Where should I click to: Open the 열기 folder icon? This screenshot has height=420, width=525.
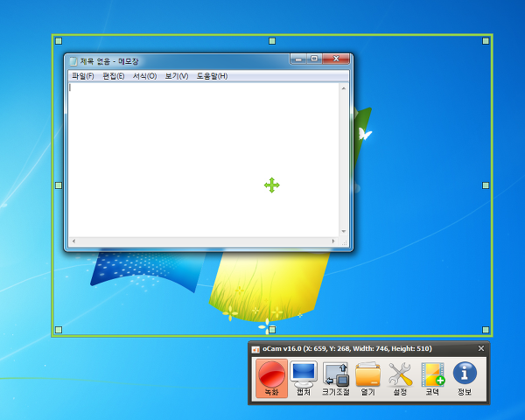tap(368, 379)
